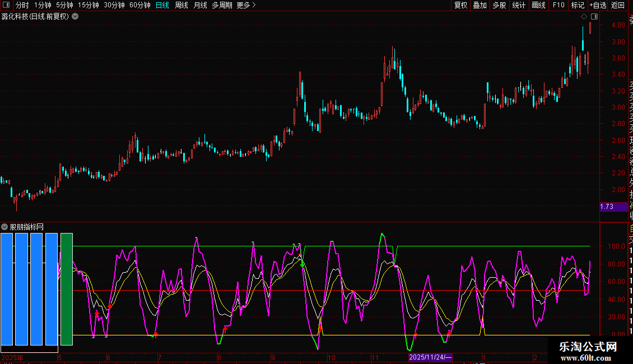Toggle the right side panel icon
The image size is (633, 364).
tap(594, 17)
